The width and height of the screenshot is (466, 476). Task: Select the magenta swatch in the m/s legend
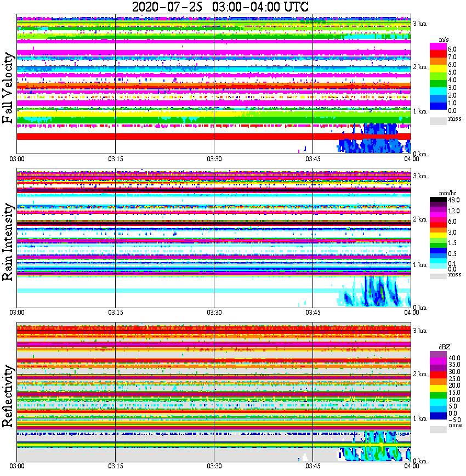[x=438, y=47]
